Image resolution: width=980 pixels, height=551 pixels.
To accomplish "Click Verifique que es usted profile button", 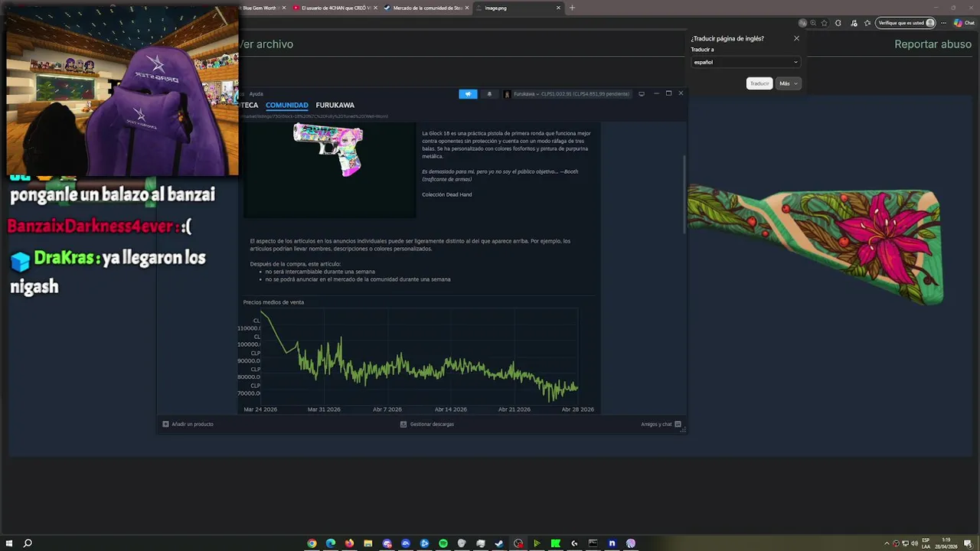I will (x=906, y=23).
